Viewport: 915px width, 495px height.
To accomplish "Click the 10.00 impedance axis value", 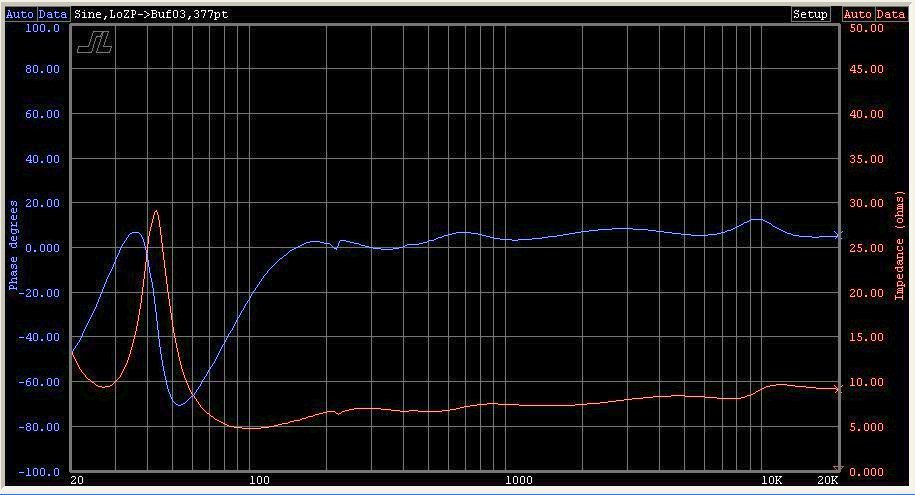I will [x=867, y=382].
